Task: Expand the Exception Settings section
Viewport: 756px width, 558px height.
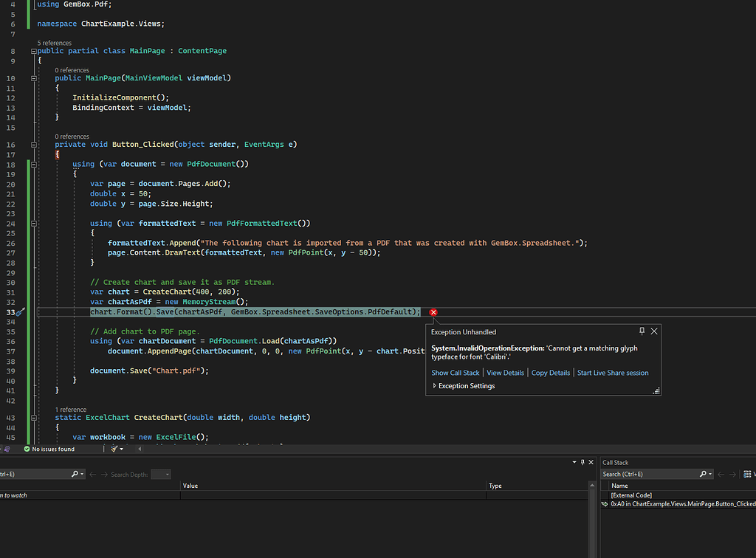Action: 435,386
